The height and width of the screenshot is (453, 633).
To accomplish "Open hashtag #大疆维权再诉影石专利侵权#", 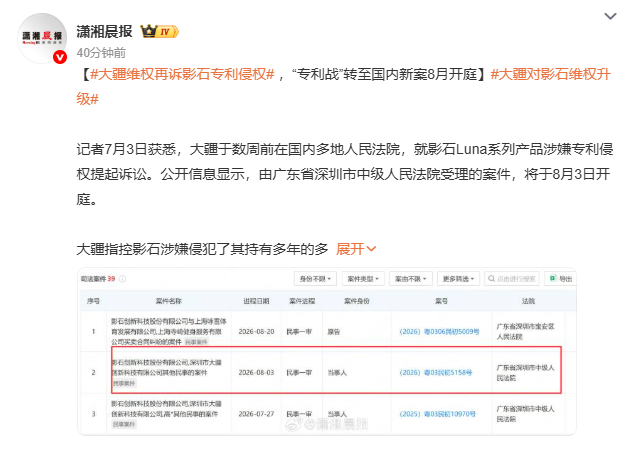I will (x=182, y=74).
